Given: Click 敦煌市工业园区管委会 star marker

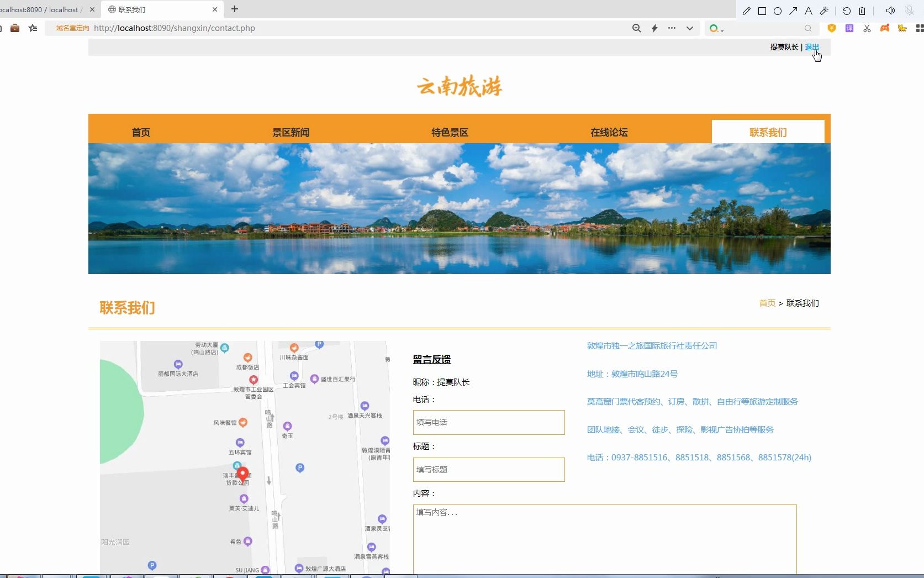Looking at the screenshot, I should [254, 380].
